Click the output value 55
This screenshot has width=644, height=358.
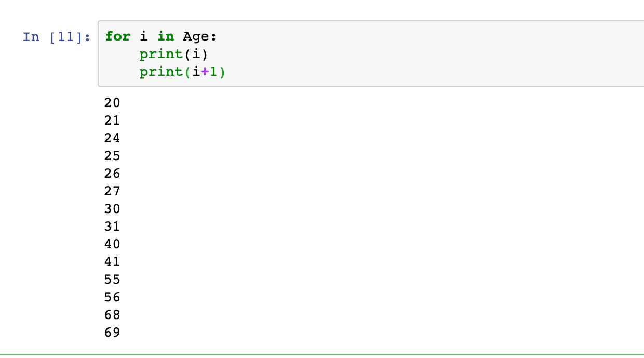point(112,280)
